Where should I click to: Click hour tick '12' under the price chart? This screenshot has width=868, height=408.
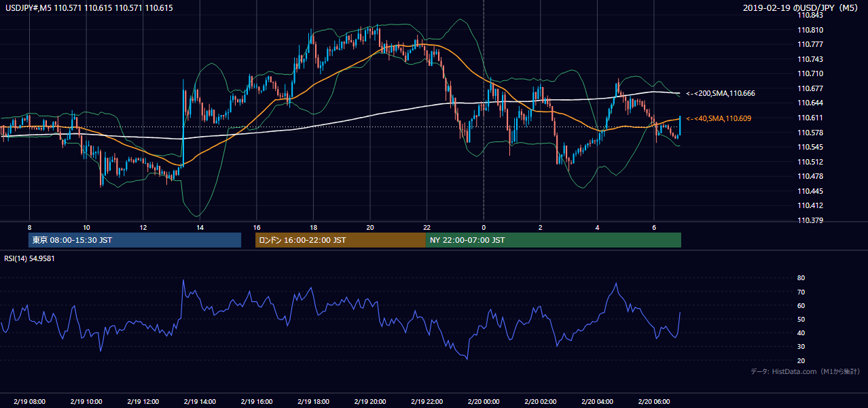coord(143,227)
